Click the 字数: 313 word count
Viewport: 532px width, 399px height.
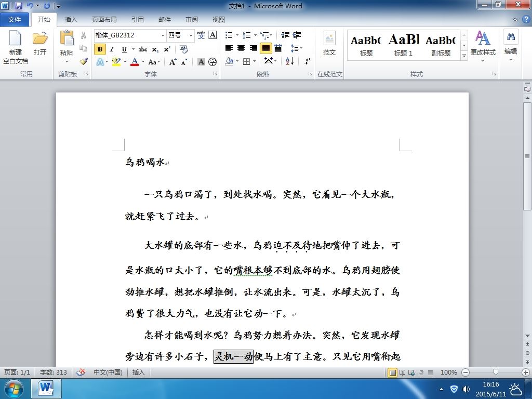(x=54, y=373)
